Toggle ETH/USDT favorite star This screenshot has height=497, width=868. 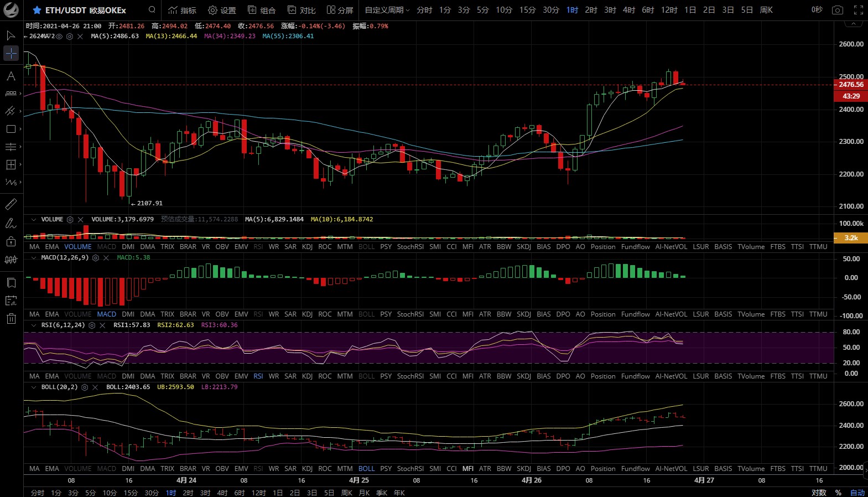tap(37, 10)
